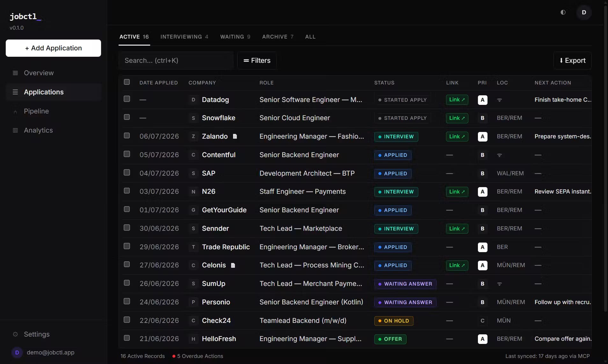Open ON HOLD status for Check24
608x364 pixels.
pos(394,321)
